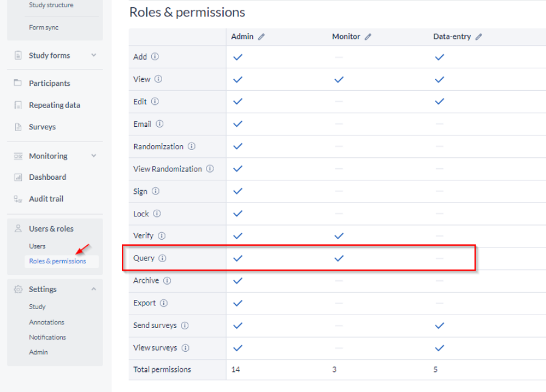Expand the Monitoring section chevron

[x=94, y=155]
